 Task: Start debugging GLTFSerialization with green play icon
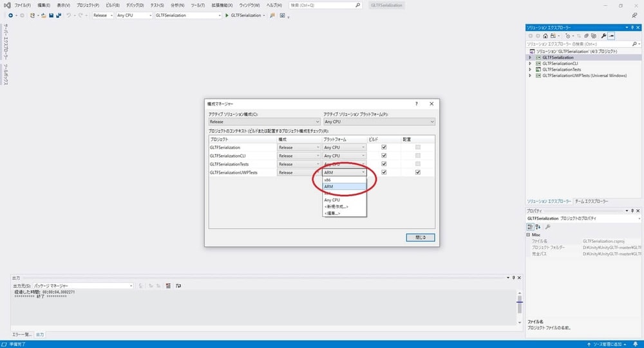[x=227, y=15]
